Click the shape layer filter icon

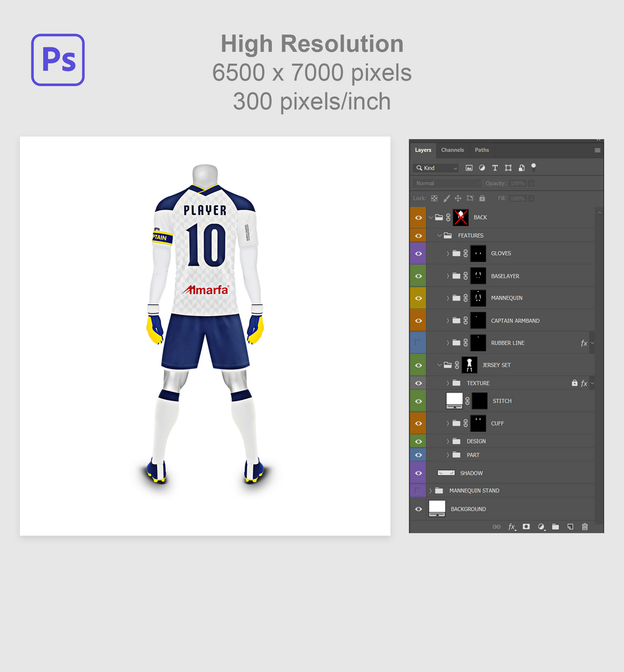(509, 168)
